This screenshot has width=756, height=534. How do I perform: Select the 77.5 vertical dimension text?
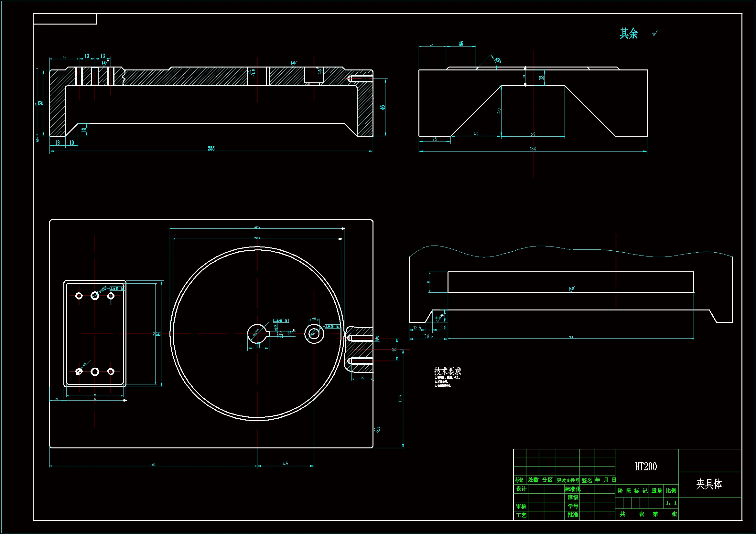coord(400,398)
